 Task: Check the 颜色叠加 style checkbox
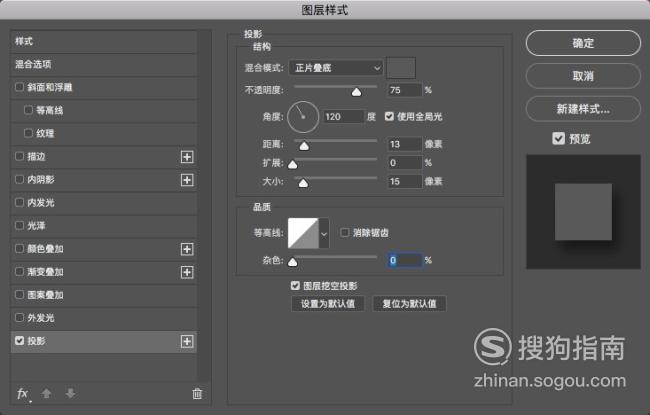tap(19, 248)
